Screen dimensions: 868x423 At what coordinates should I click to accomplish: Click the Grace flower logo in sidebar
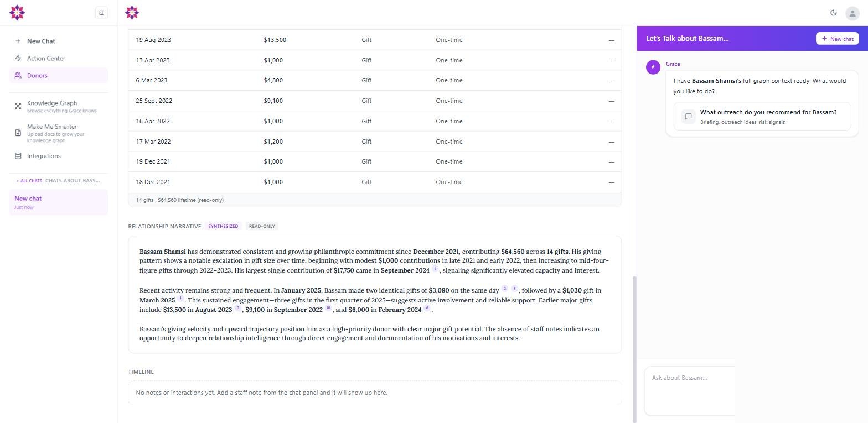(x=17, y=13)
